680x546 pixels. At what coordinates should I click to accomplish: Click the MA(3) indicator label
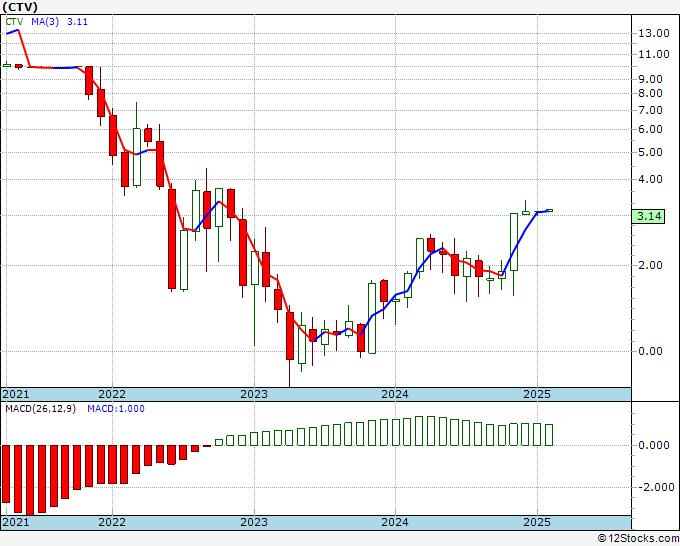point(45,22)
